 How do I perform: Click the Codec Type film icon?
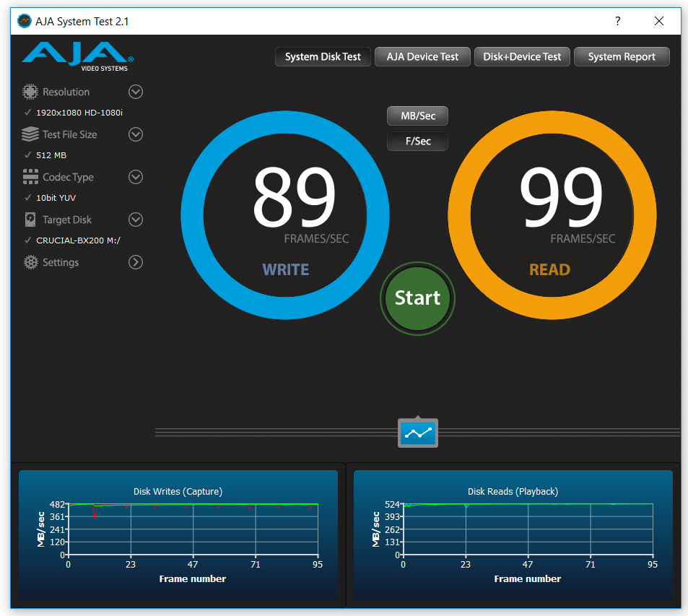30,177
